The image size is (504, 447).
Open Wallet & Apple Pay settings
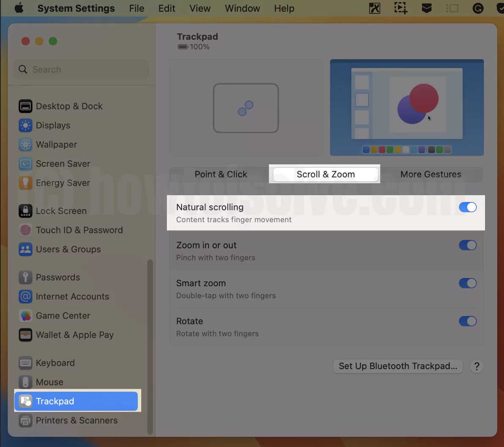tap(75, 335)
